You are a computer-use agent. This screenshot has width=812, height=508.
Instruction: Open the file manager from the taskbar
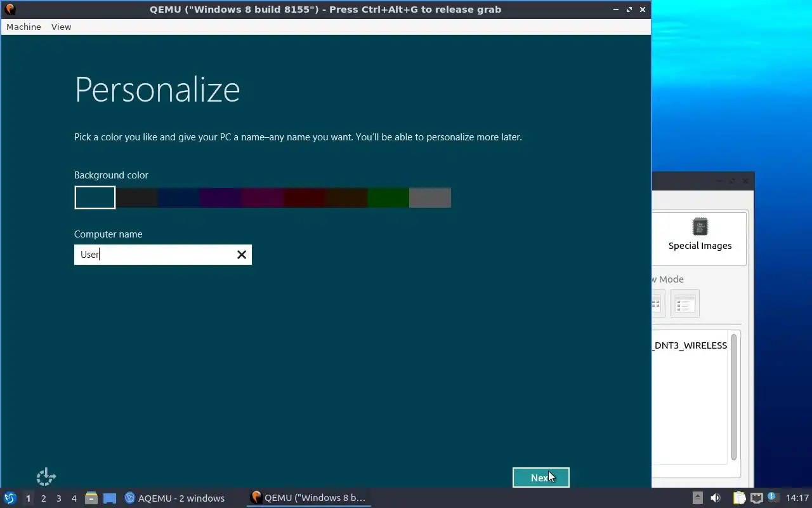(x=91, y=498)
